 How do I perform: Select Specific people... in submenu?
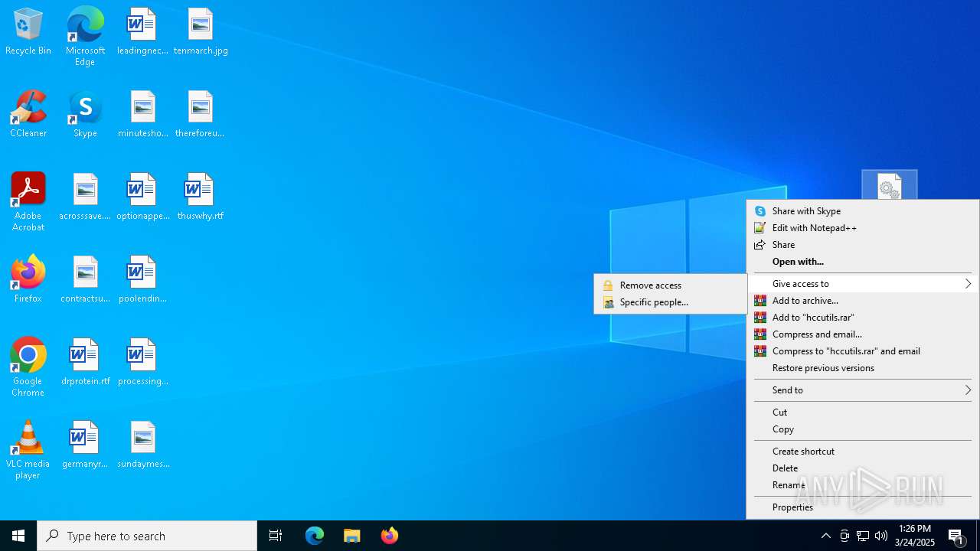pos(671,302)
